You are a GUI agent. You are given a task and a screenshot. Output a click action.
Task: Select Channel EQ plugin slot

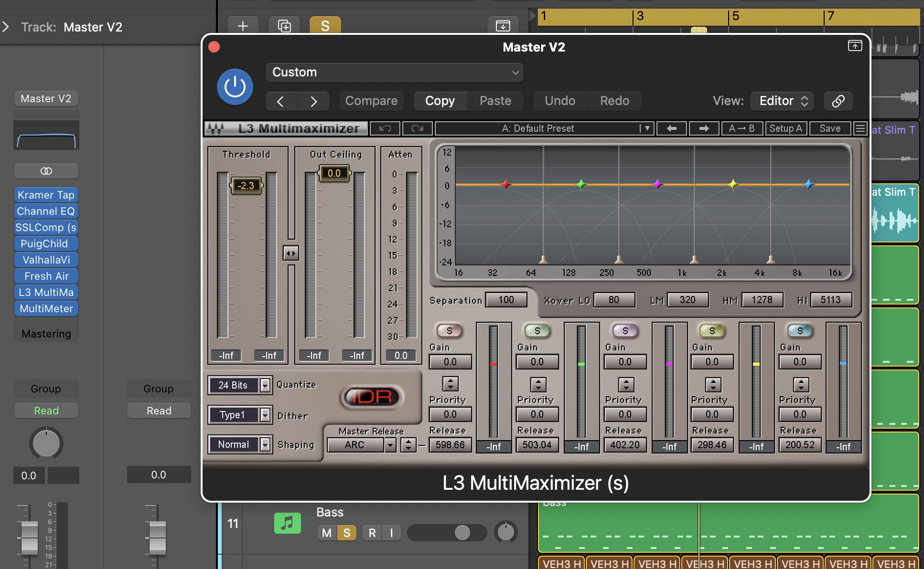click(x=46, y=211)
